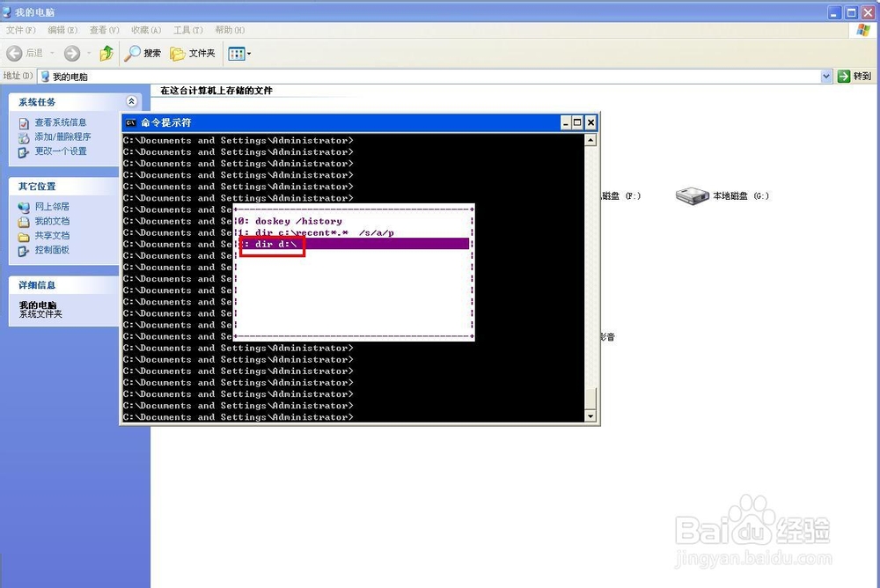Click the 本地磁盘 (G:) label
The image size is (880, 588).
[741, 196]
